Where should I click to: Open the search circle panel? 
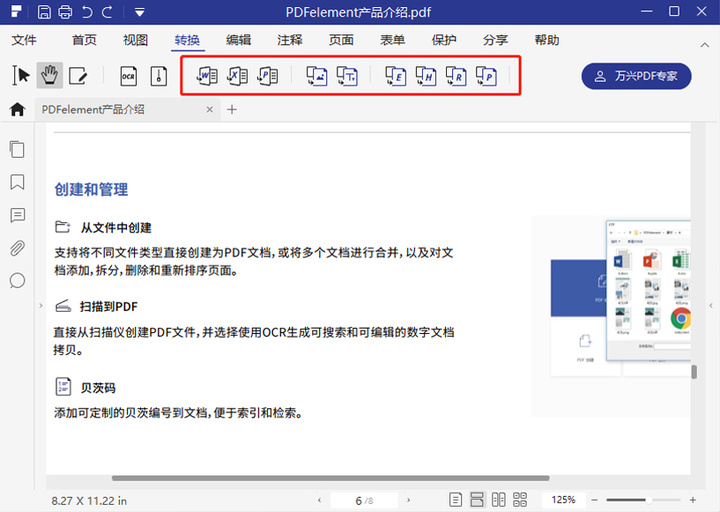pos(17,281)
